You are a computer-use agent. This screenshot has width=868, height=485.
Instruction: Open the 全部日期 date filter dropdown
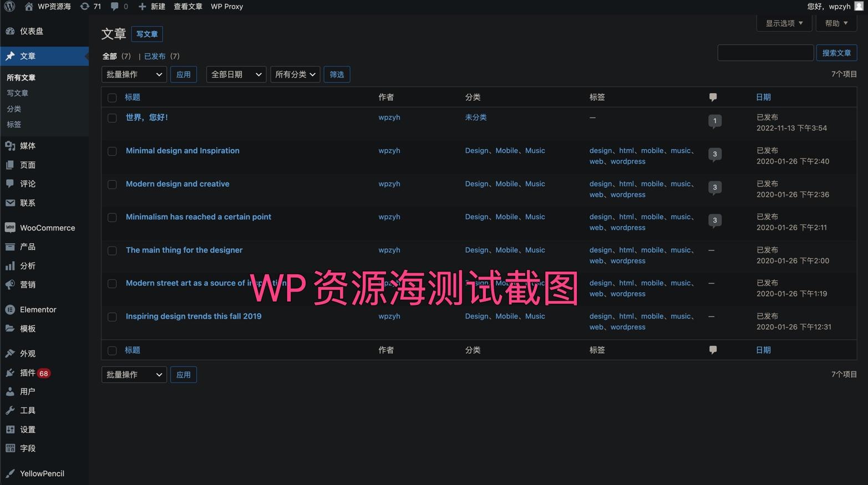[236, 74]
